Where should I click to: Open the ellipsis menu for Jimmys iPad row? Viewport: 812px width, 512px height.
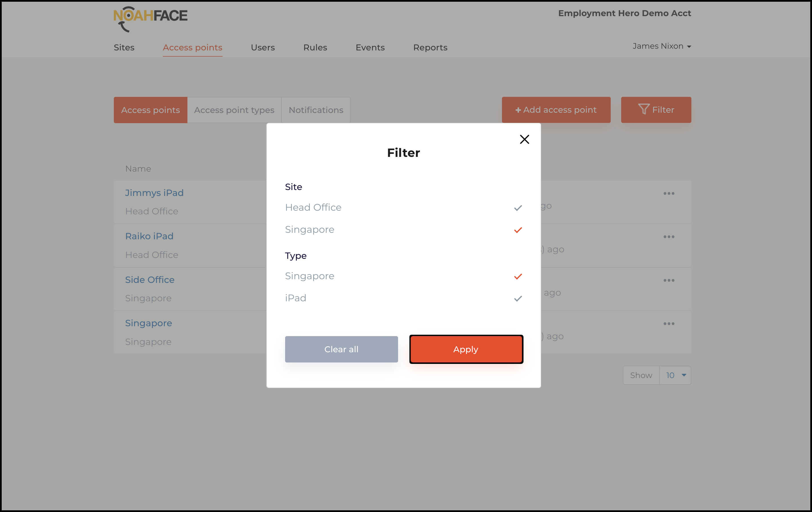669,193
